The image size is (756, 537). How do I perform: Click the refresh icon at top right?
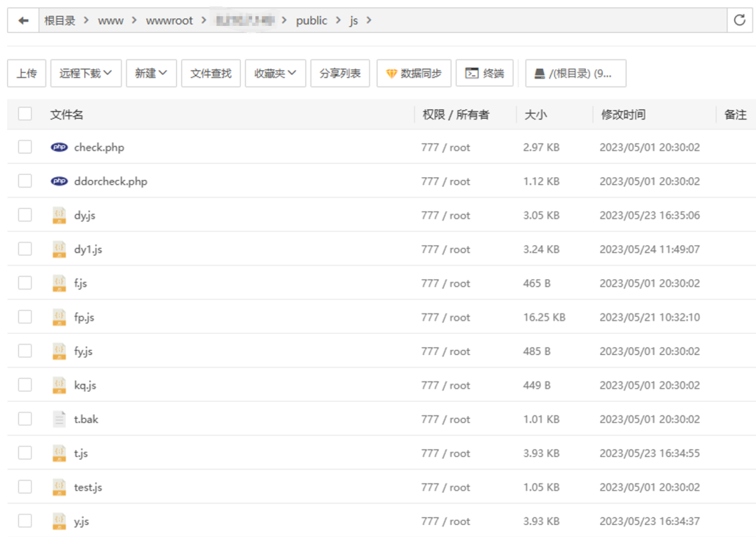[x=739, y=20]
